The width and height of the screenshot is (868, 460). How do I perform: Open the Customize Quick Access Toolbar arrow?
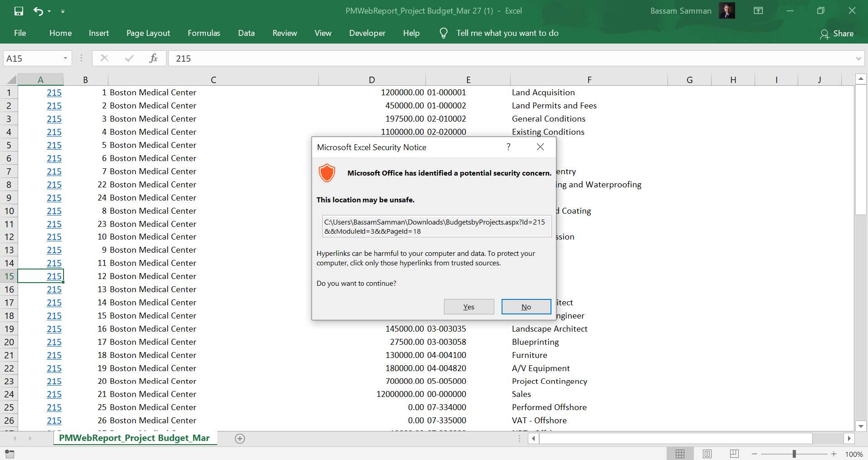coord(63,11)
